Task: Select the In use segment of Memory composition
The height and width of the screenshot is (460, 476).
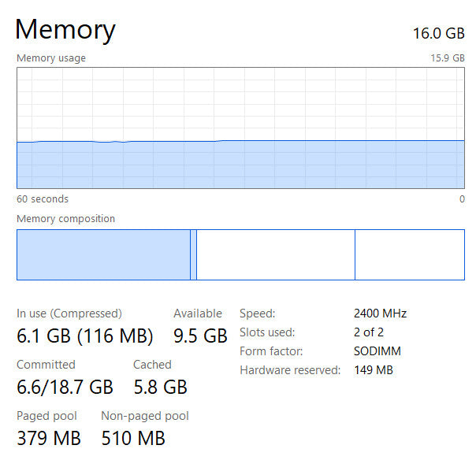Action: [103, 254]
